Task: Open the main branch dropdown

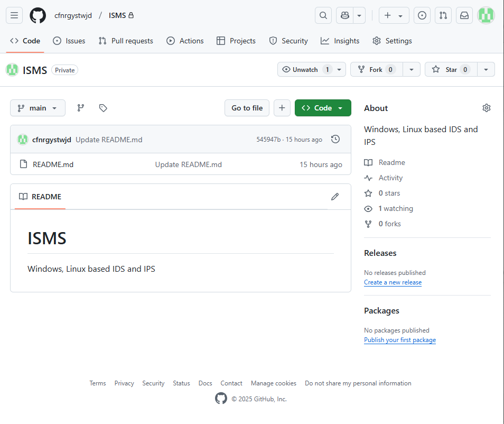Action: click(38, 108)
